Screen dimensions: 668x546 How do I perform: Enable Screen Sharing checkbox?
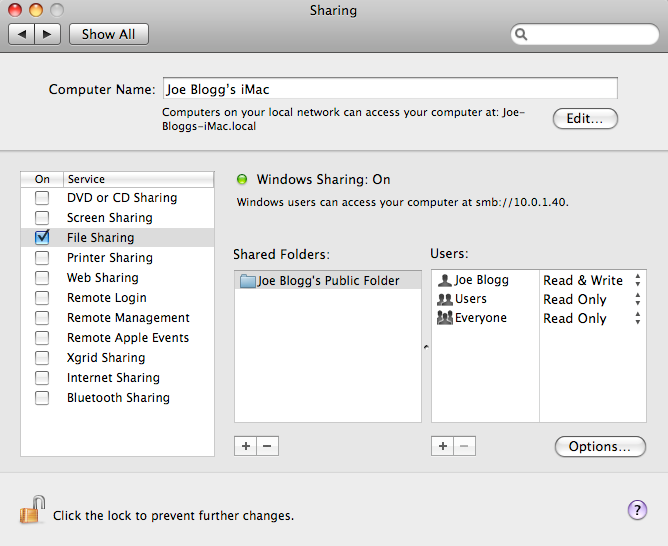point(42,218)
